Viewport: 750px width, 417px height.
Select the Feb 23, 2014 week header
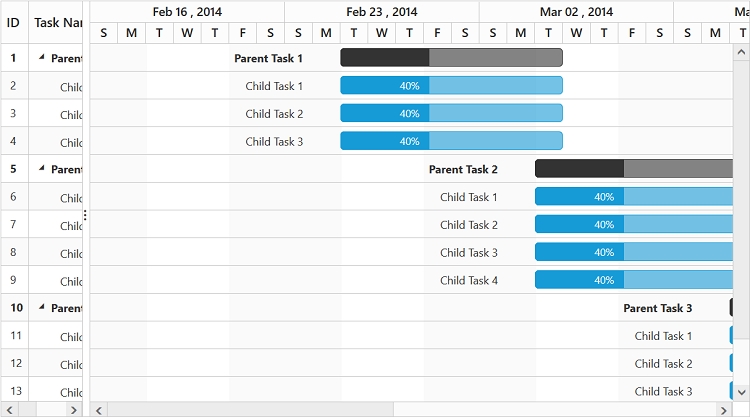tap(381, 12)
